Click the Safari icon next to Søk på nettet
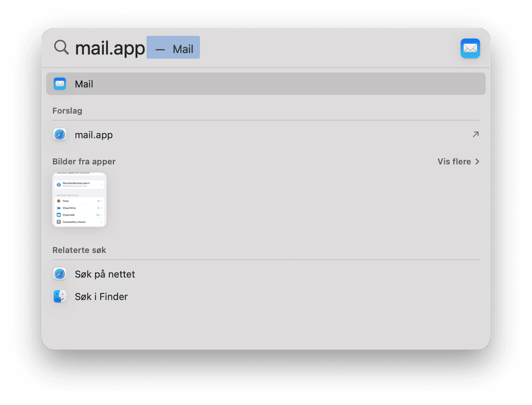Viewport: 532px width, 405px height. (x=59, y=275)
